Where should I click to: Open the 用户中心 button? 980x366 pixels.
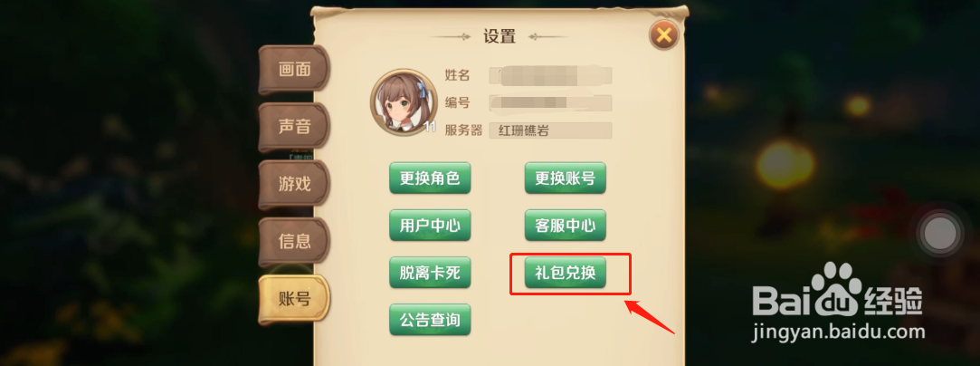pos(430,226)
